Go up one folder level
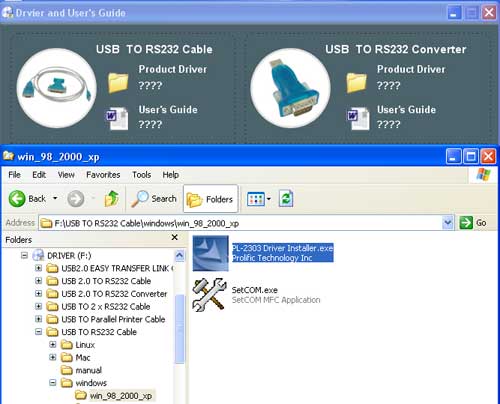Viewport: 500px width, 404px height. 112,199
